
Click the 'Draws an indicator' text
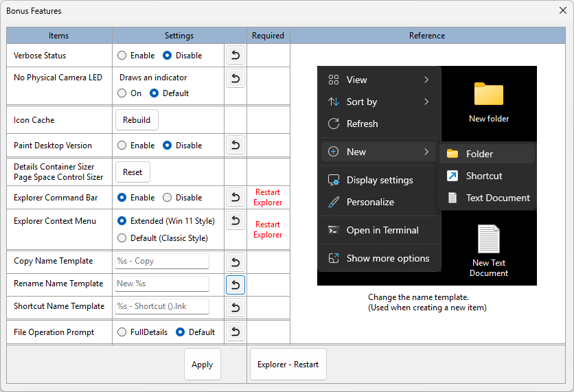[x=153, y=78]
